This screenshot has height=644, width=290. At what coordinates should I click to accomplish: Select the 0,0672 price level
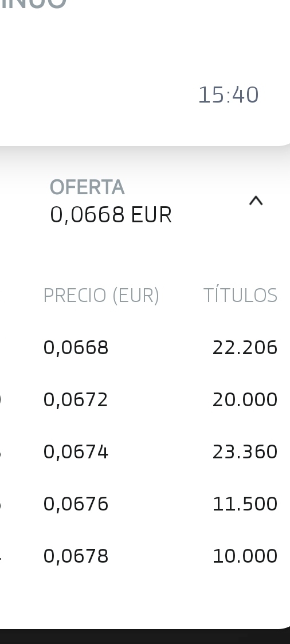(76, 399)
